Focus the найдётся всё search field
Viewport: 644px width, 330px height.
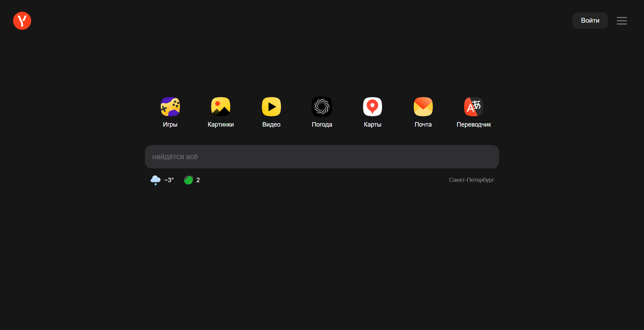(322, 157)
